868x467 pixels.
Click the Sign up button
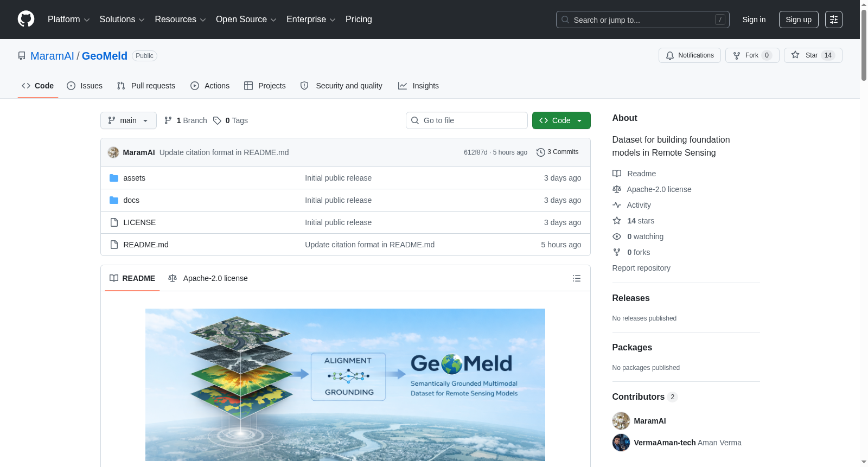(x=799, y=20)
